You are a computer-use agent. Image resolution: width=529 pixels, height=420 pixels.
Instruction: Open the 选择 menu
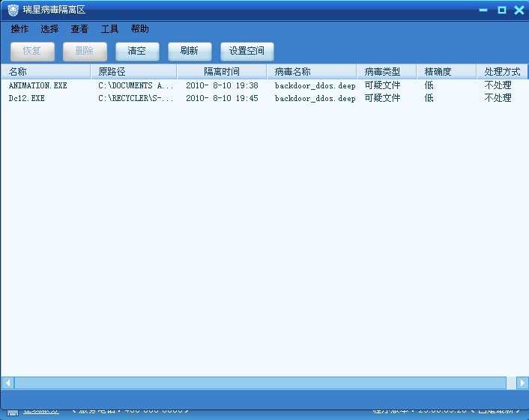click(x=49, y=29)
